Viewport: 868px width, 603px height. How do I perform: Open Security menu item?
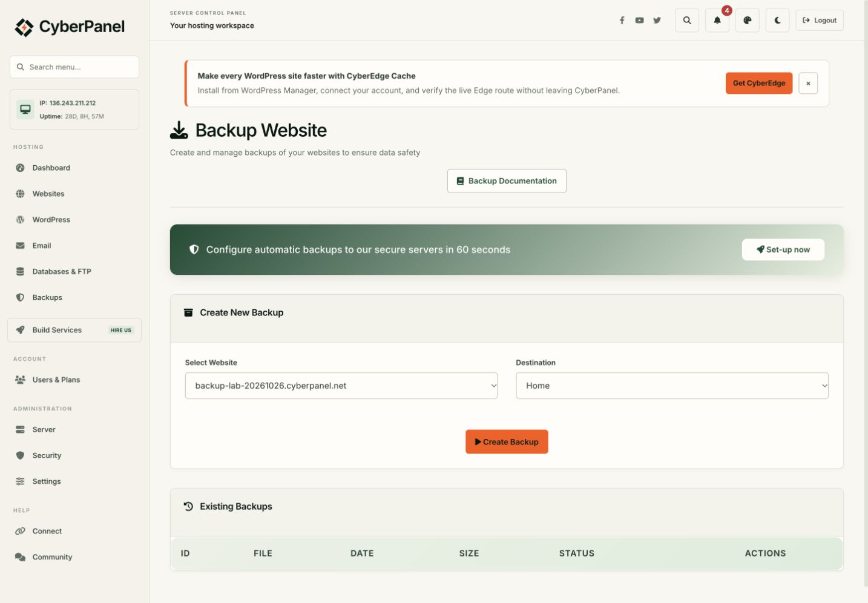pos(74,455)
